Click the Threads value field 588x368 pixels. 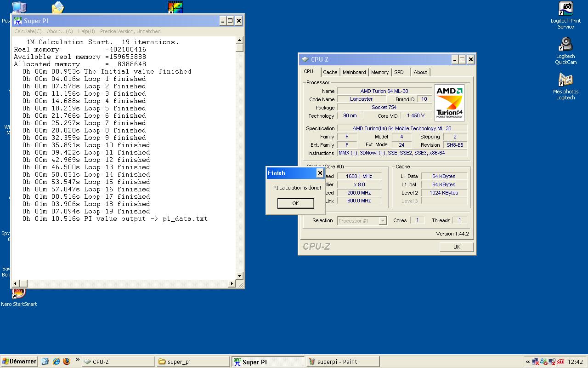pos(459,220)
